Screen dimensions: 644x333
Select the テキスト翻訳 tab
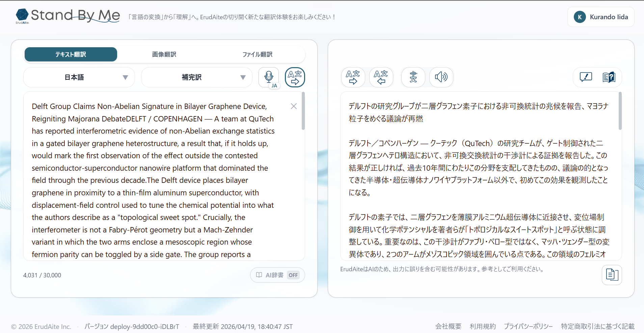pos(71,54)
